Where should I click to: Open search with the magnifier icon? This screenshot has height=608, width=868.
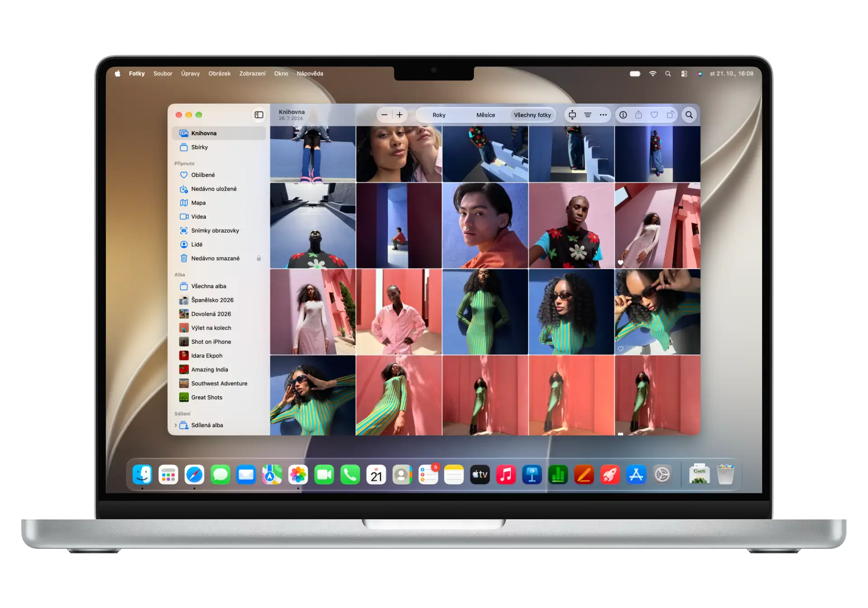689,115
